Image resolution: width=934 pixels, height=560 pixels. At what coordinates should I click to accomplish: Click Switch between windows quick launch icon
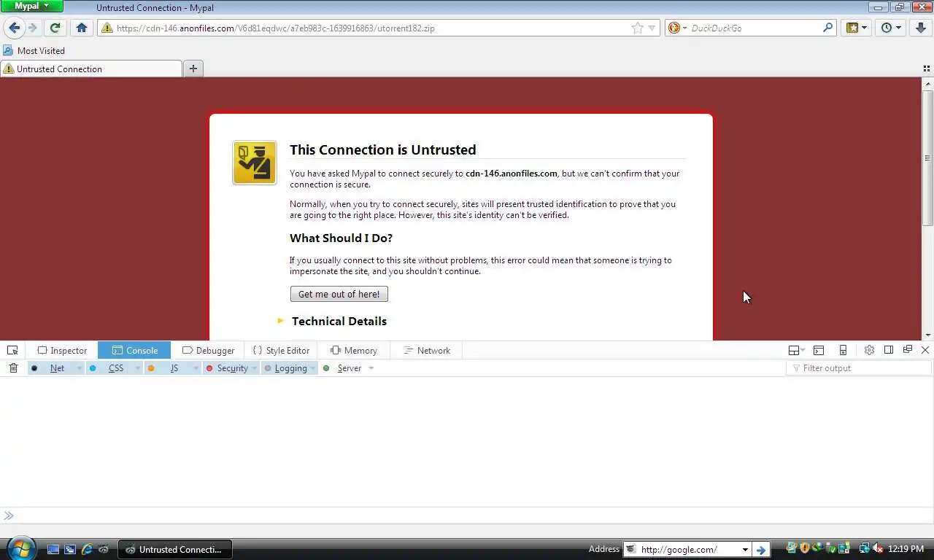click(x=70, y=549)
